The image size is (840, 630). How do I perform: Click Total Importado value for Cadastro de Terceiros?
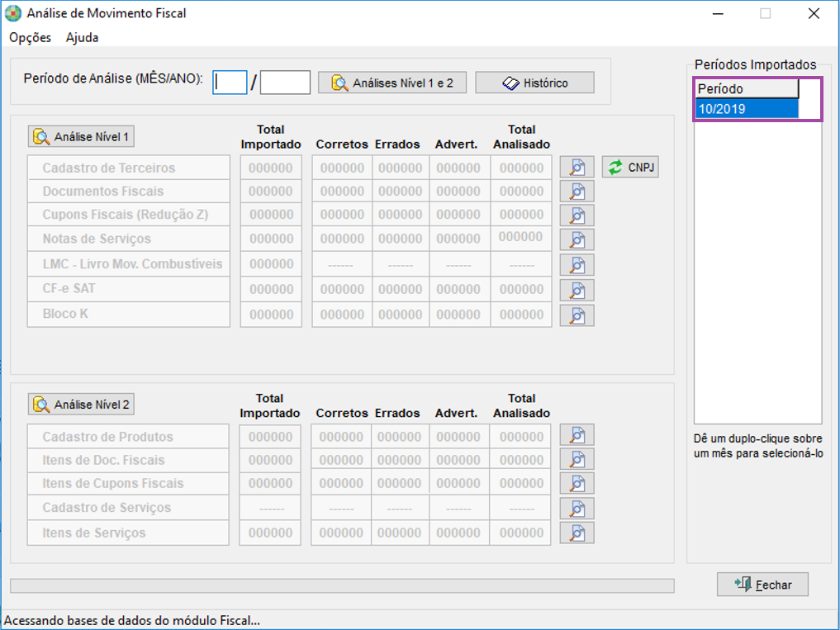pos(271,168)
